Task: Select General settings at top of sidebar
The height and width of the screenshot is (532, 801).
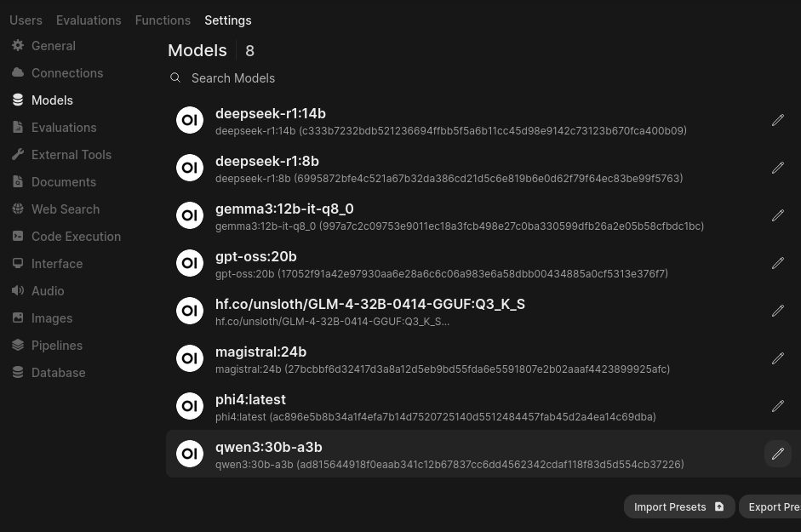Action: (54, 45)
